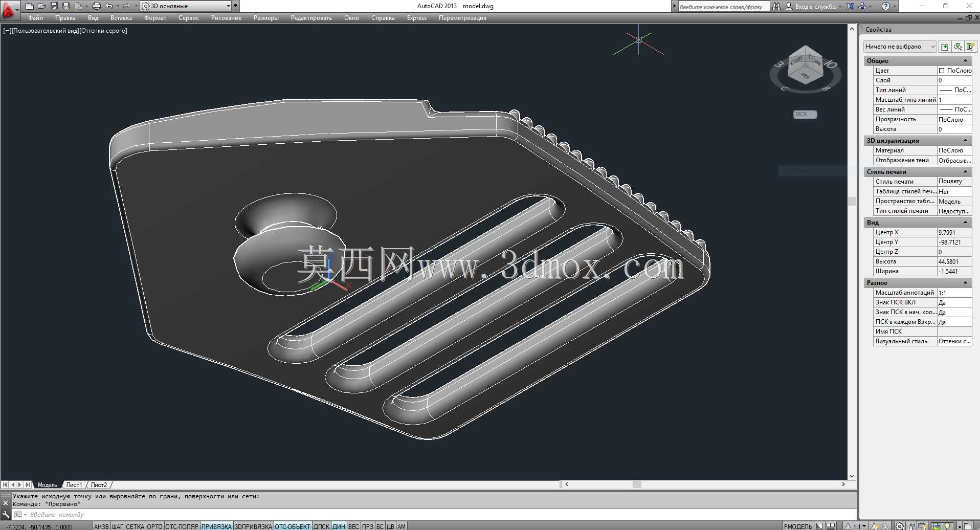Click the Autodesk 360 triangle icon
This screenshot has width=980, height=530.
click(x=862, y=6)
